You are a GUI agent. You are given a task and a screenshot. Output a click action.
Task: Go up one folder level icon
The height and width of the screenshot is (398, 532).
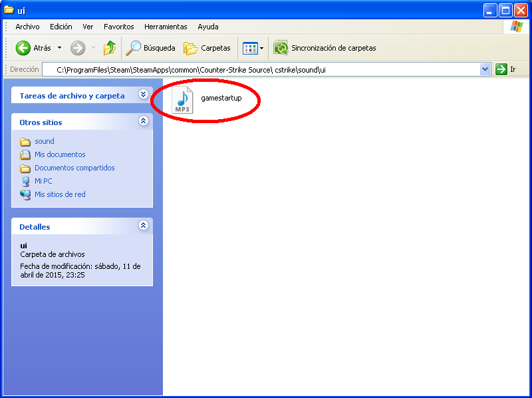pyautogui.click(x=110, y=48)
